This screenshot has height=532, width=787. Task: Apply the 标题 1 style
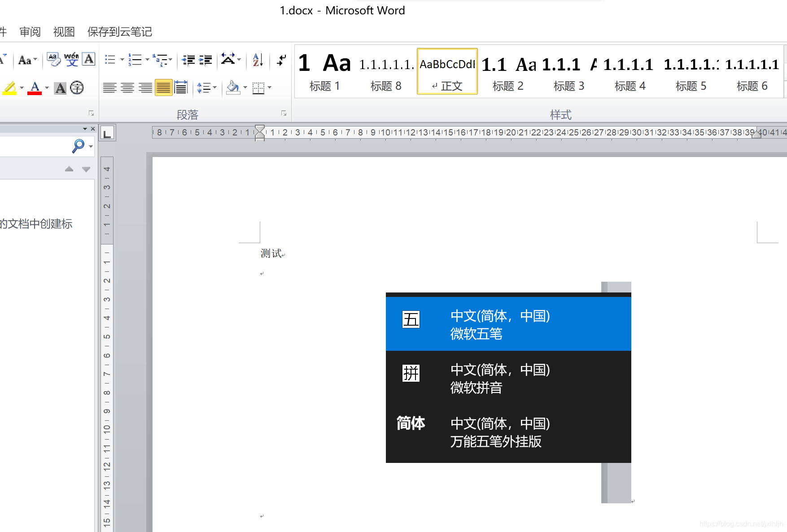tap(324, 72)
